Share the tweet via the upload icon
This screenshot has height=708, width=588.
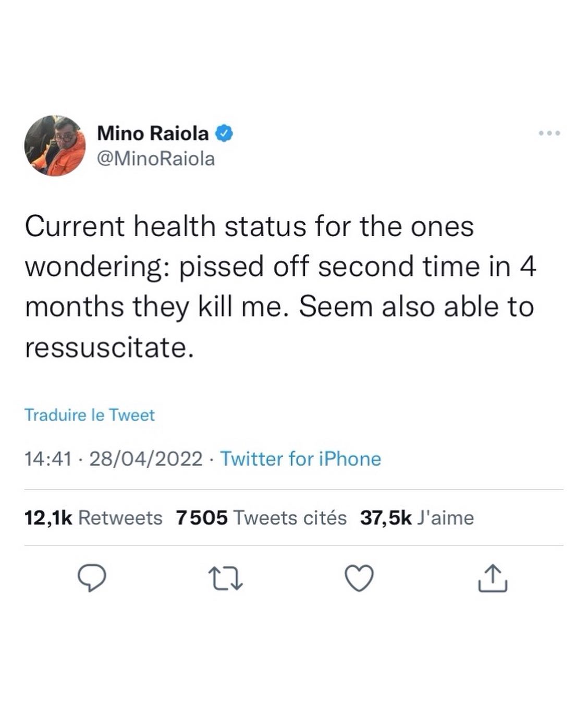point(493,579)
